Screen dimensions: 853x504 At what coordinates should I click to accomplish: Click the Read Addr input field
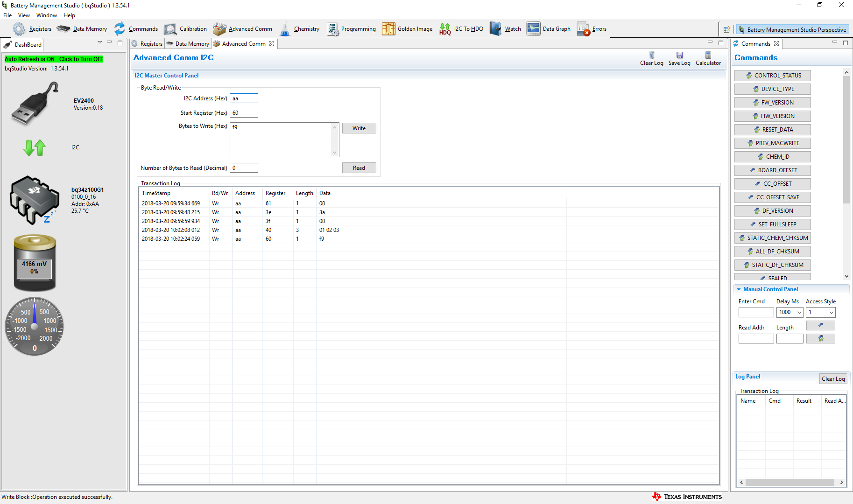[x=756, y=339]
